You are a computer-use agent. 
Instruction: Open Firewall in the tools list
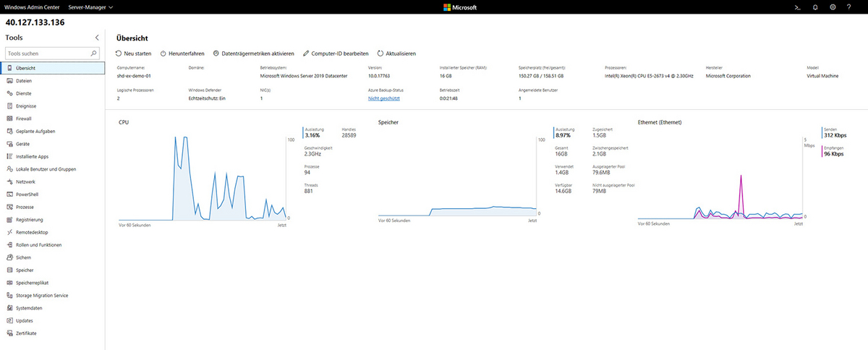click(x=24, y=119)
